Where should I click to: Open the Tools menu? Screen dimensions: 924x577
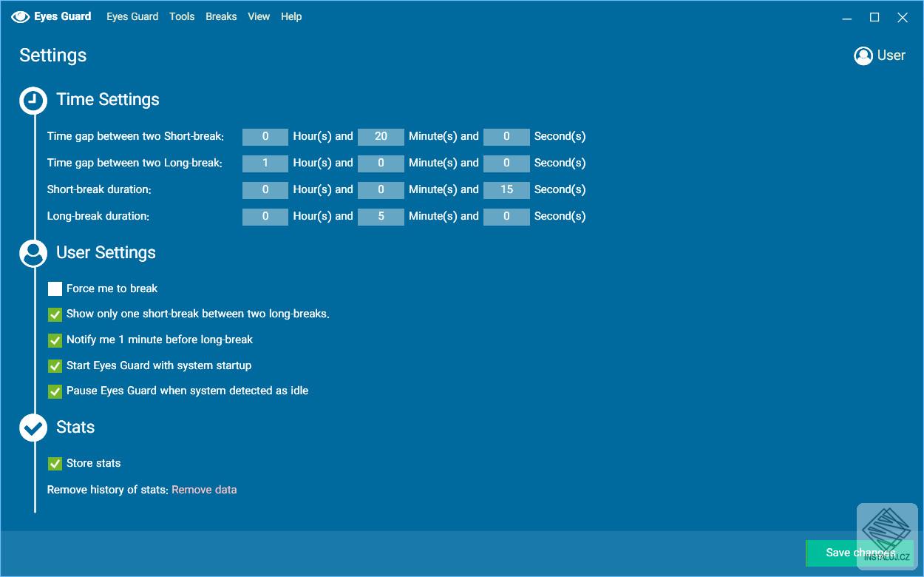pyautogui.click(x=182, y=16)
